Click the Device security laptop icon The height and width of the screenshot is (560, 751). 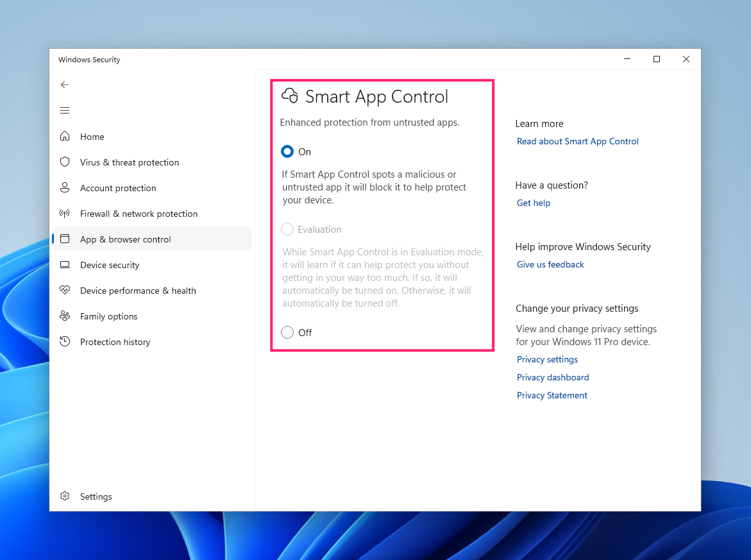65,264
